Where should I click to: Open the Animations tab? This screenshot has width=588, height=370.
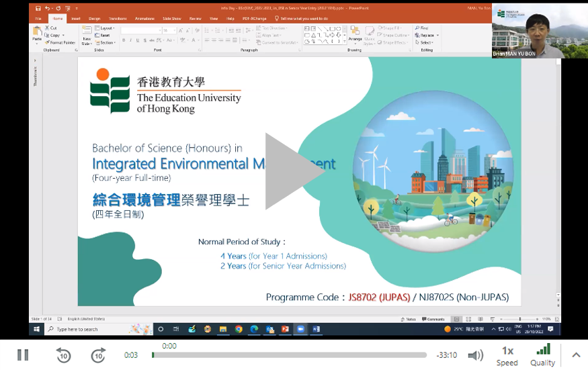(x=144, y=18)
